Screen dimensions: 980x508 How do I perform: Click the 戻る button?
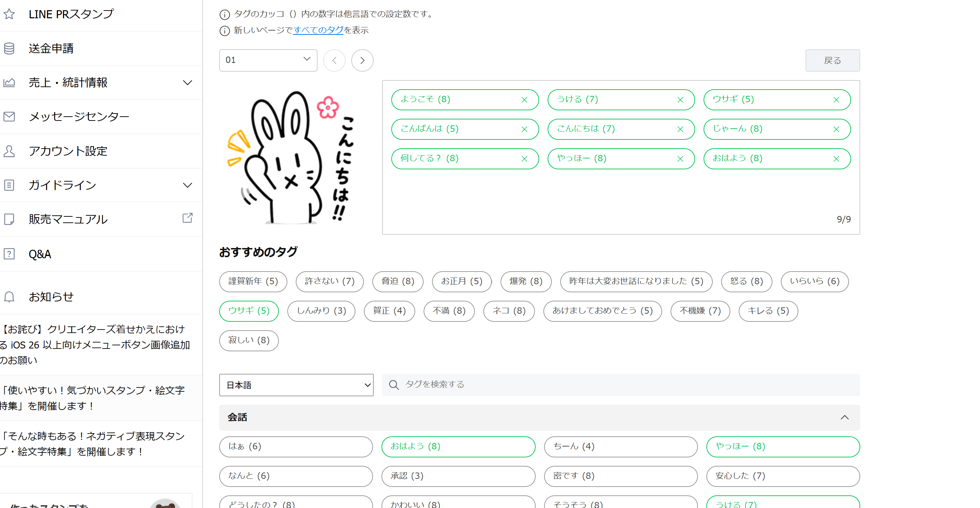point(832,60)
